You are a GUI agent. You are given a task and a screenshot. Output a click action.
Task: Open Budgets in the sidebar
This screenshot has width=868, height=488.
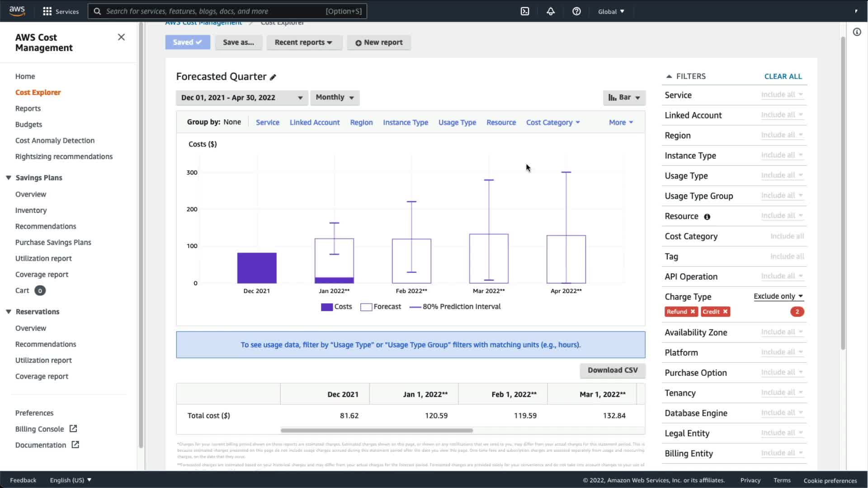pos(28,124)
